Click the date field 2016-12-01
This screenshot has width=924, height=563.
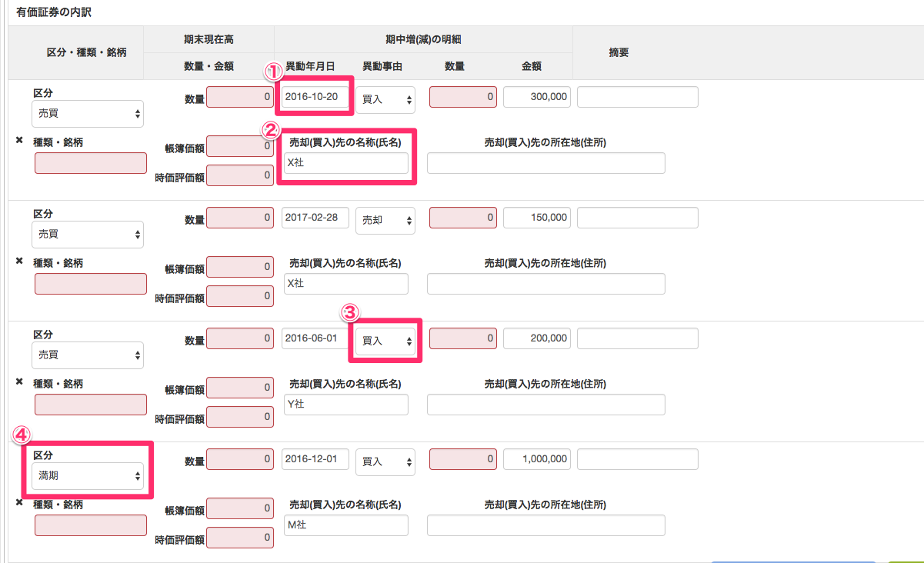pos(315,459)
